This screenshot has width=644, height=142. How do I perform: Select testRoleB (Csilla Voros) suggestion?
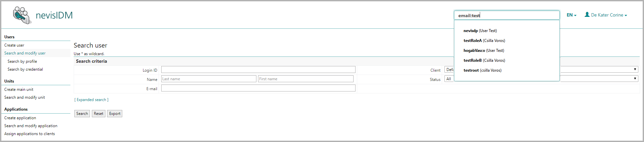point(484,60)
